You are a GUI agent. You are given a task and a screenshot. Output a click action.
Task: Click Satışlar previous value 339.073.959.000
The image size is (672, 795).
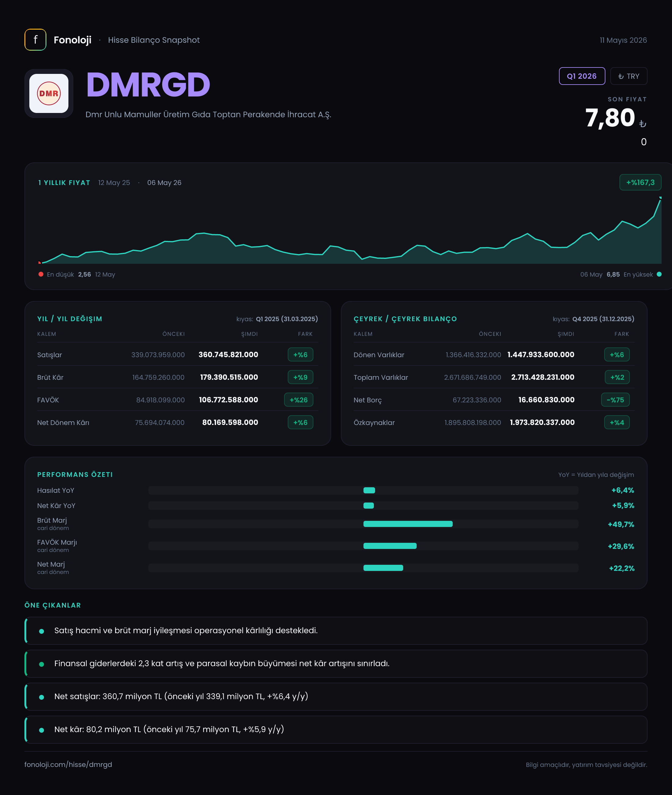pyautogui.click(x=158, y=354)
